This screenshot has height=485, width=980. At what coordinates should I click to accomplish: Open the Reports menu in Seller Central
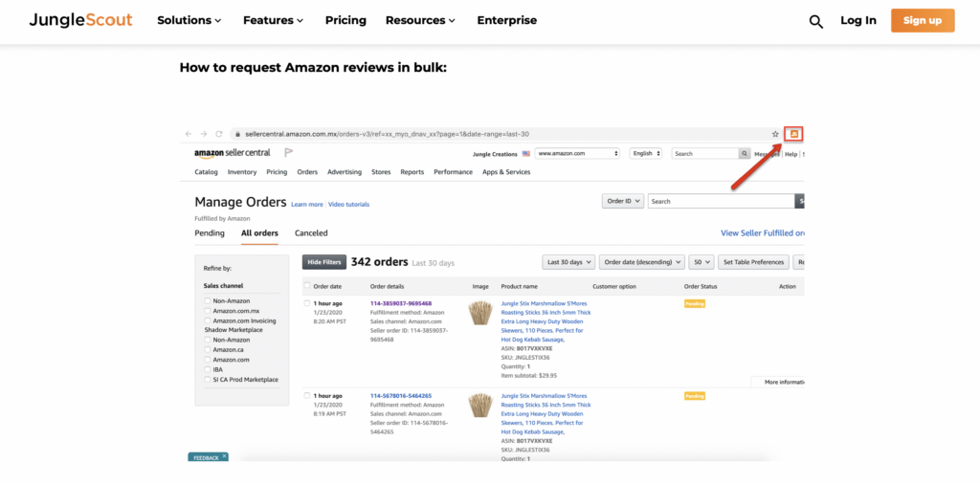(x=412, y=172)
